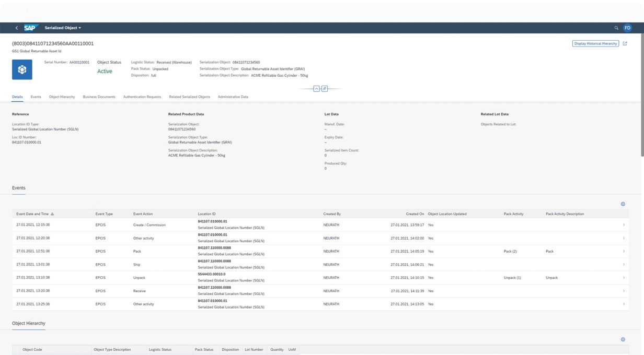
Task: Go to Related Serialized Objects tab
Action: (189, 97)
